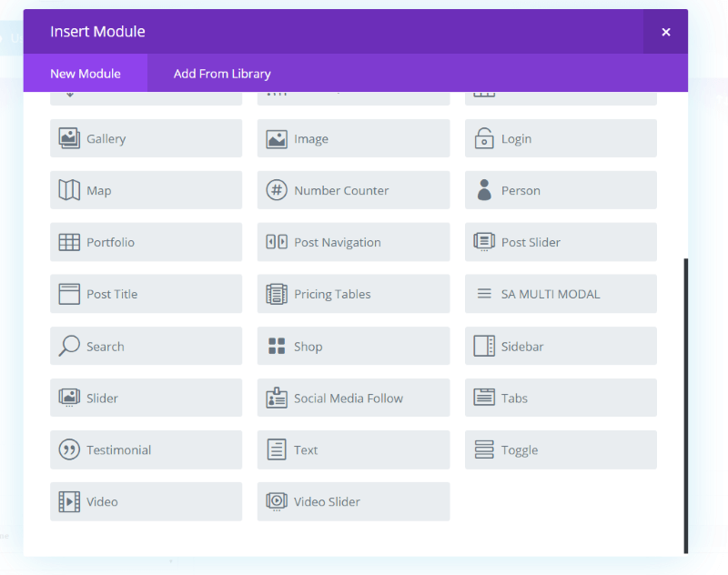This screenshot has width=728, height=575.
Task: Click the Login padlock icon
Action: pos(484,138)
